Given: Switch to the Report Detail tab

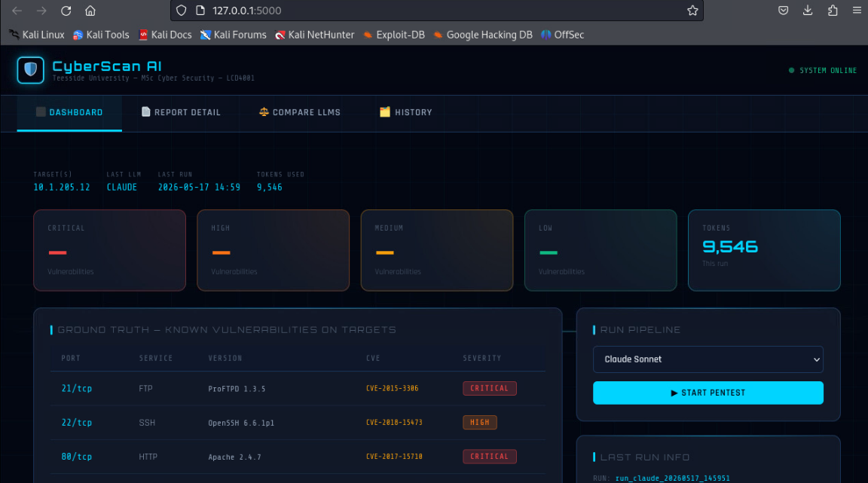Looking at the screenshot, I should (181, 112).
